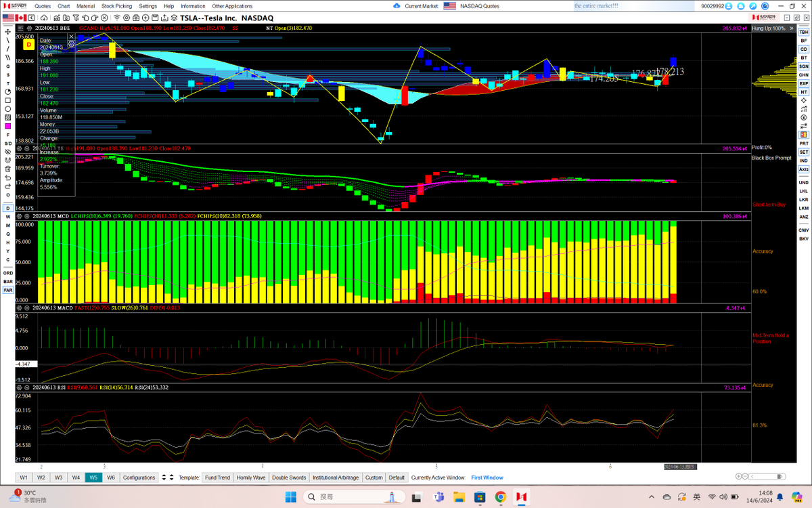Image resolution: width=812 pixels, height=508 pixels.
Task: Undo the last drawing action
Action: [x=8, y=177]
